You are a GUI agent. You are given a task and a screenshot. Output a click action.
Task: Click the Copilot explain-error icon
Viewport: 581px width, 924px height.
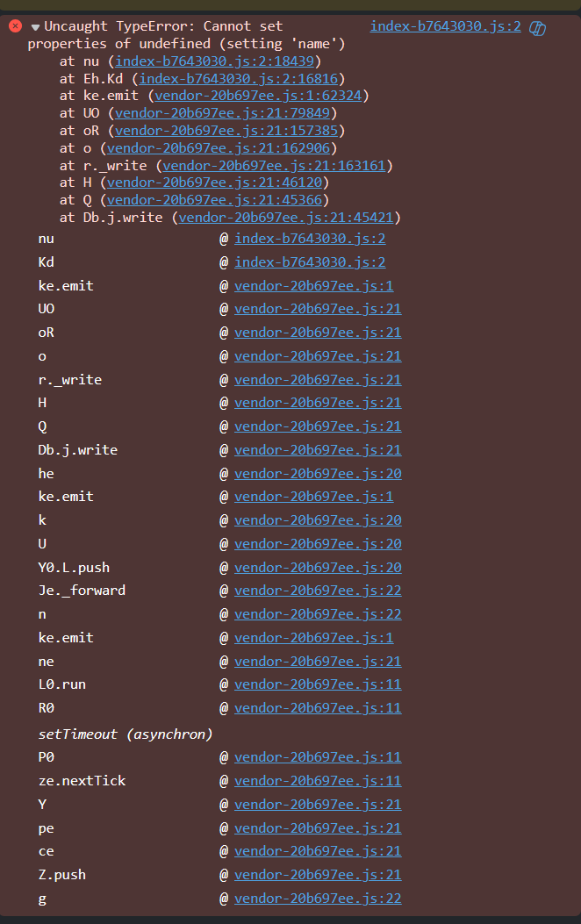coord(537,28)
